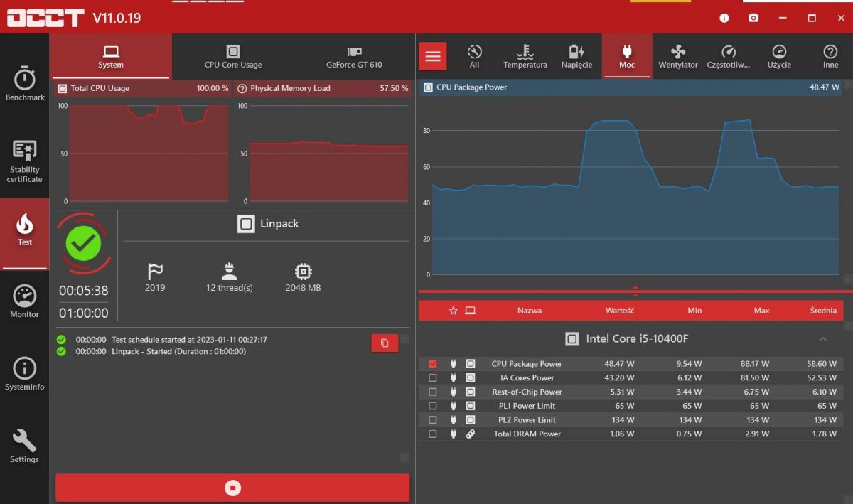
Task: Open the red hamburger menu
Action: pyautogui.click(x=433, y=56)
